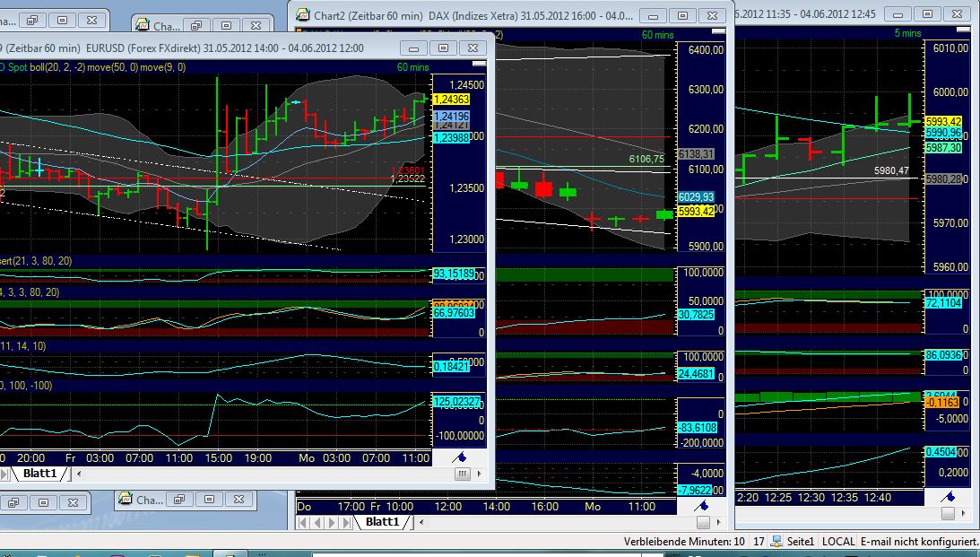Click the small right arrow next to the EURUSD scrollbar

point(478,474)
